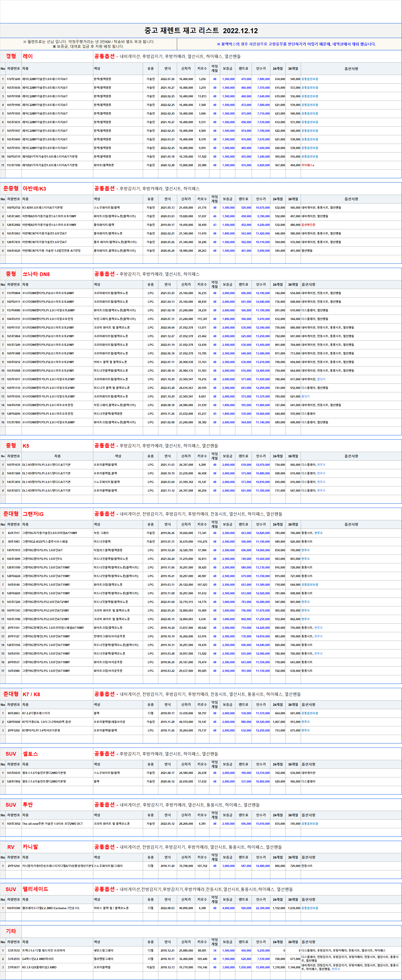The height and width of the screenshot is (980, 402).
Task: Select vehicle number 160하2752 K3 row
Action: click(x=13, y=208)
